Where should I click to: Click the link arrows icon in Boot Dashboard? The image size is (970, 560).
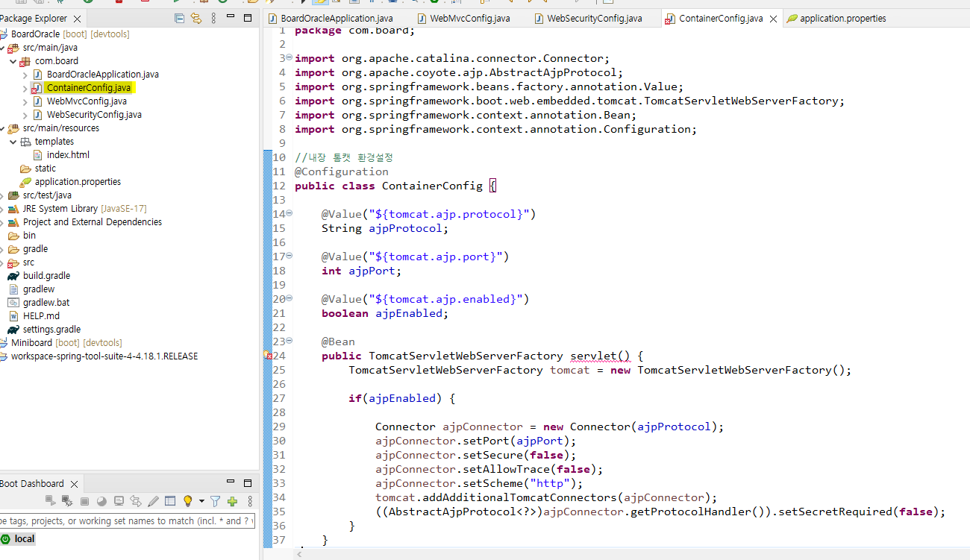pyautogui.click(x=136, y=501)
